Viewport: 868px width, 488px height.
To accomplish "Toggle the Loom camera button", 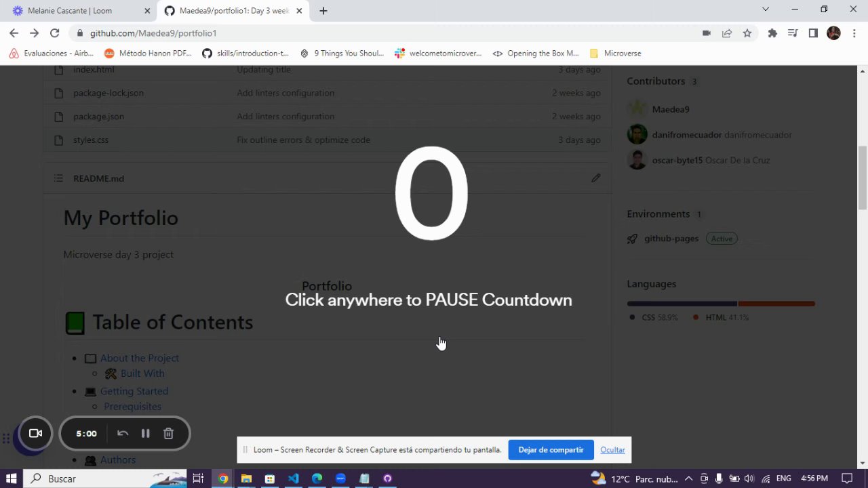I will tap(35, 434).
